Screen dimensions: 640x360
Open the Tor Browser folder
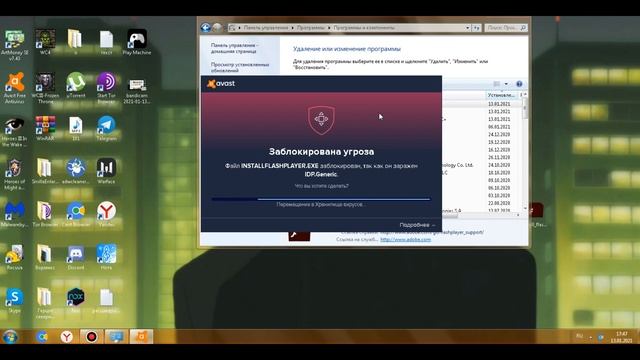pos(45,214)
